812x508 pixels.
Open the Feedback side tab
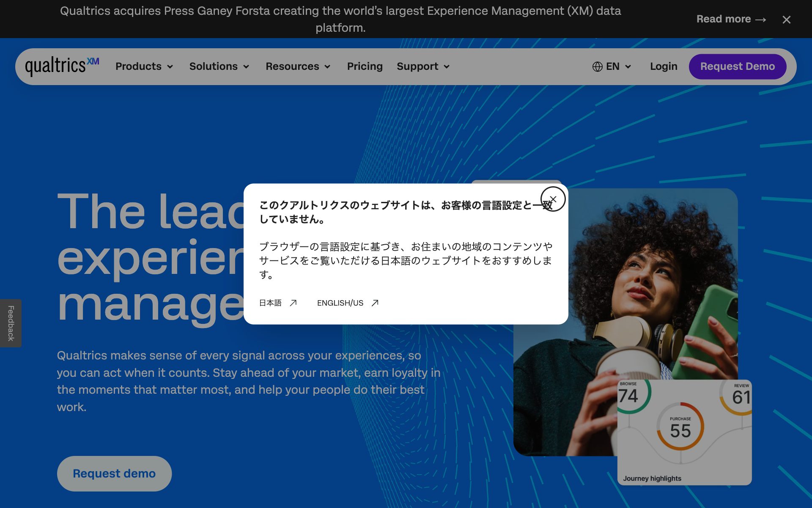click(x=11, y=323)
